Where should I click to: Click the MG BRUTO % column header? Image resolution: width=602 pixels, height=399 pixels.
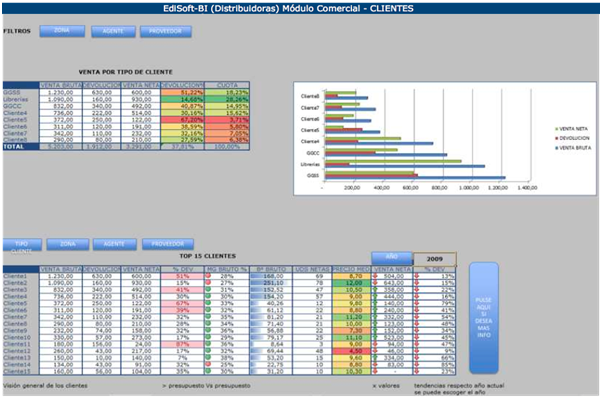click(227, 270)
